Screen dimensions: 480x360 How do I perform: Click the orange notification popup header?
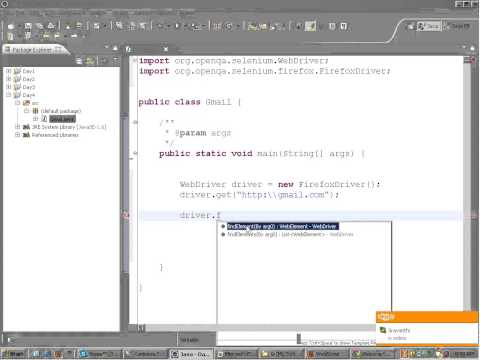coord(427,317)
